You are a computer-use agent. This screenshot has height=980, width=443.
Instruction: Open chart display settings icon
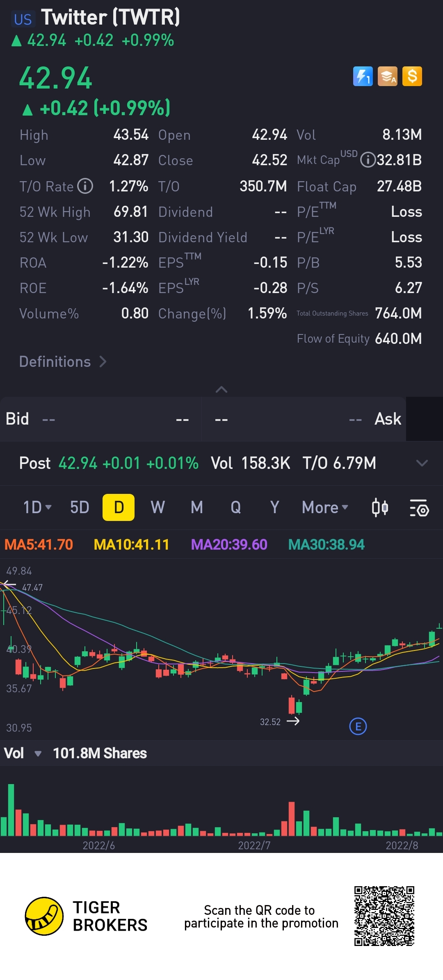[419, 507]
